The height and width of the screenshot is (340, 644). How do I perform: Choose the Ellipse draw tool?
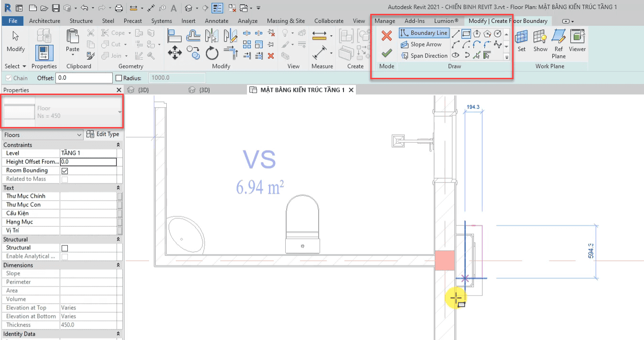pos(456,55)
